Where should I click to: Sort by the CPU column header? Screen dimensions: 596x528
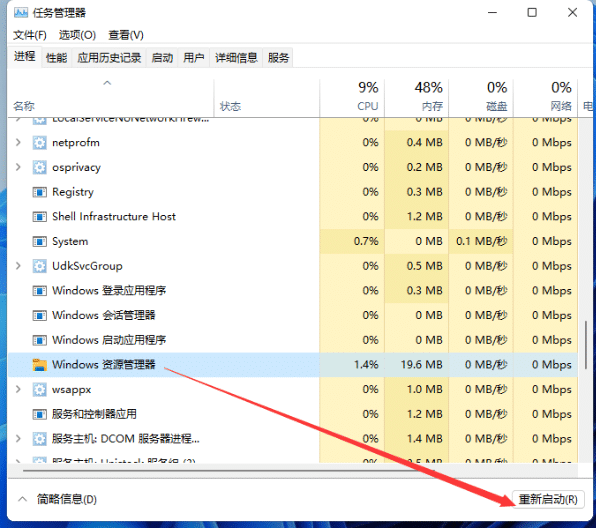[352, 97]
